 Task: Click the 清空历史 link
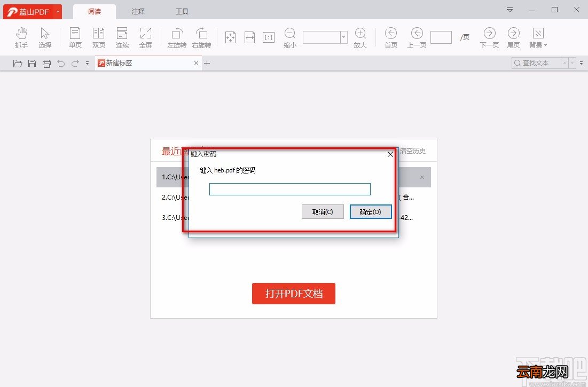tap(412, 151)
